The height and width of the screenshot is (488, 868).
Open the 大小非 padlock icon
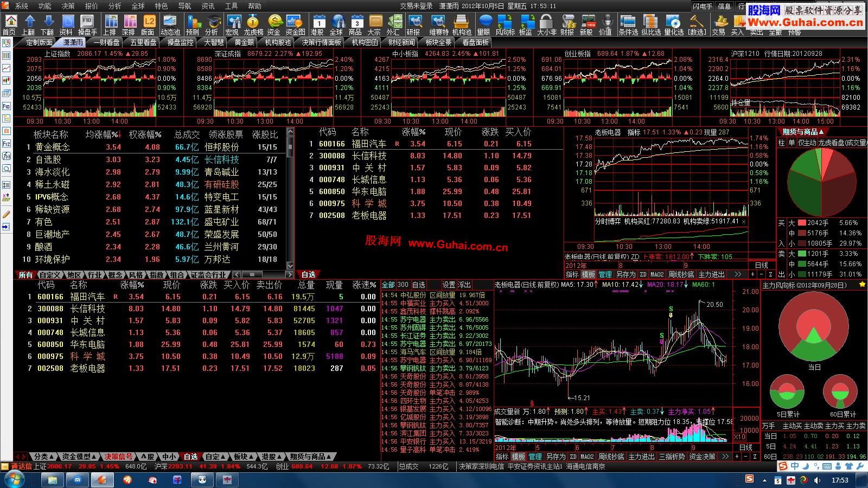[x=546, y=25]
